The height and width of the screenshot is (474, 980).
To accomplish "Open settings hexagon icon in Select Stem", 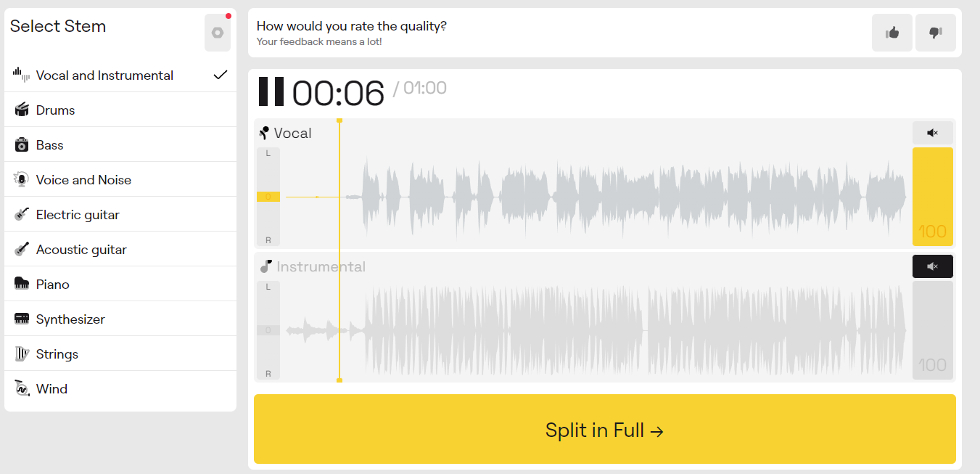I will point(218,33).
